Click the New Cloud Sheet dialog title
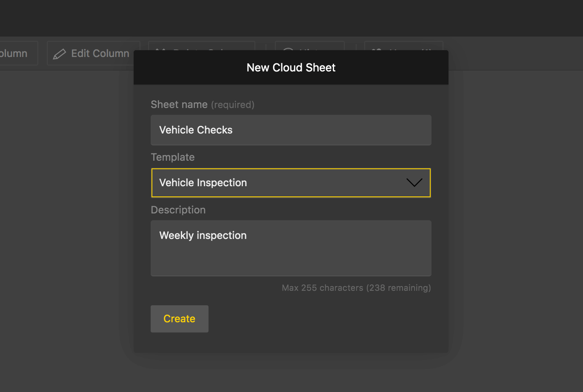Image resolution: width=583 pixels, height=392 pixels. (291, 68)
